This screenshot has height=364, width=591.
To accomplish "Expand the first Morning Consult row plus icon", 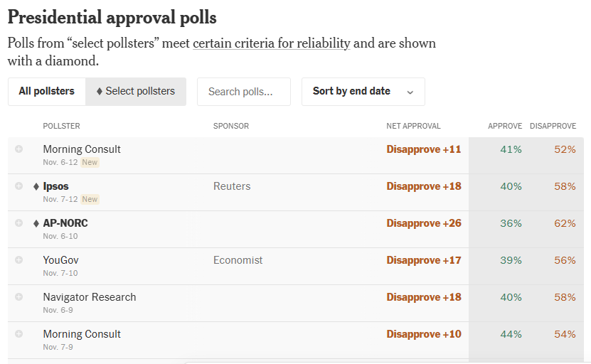I will [18, 149].
